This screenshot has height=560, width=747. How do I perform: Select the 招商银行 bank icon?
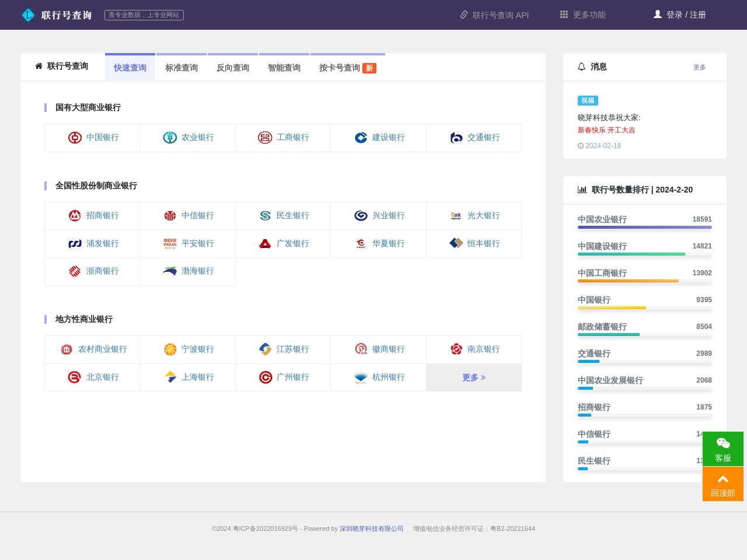(x=75, y=215)
